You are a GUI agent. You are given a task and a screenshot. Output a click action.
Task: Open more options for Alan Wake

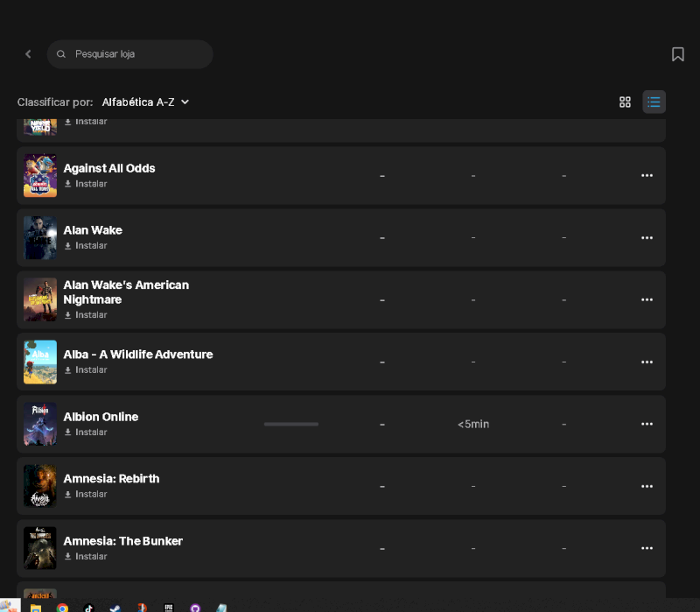(647, 237)
